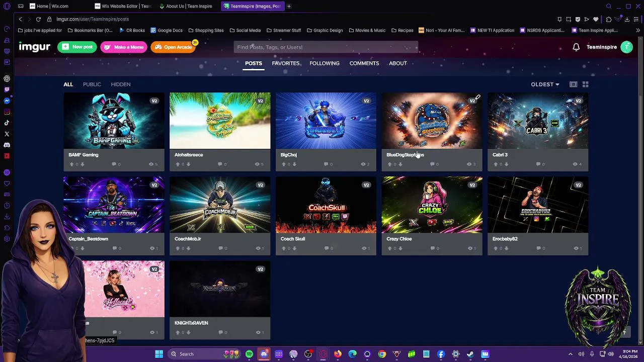Open the BAMF Gaming post thumbnail
644x362 pixels.
click(x=114, y=121)
